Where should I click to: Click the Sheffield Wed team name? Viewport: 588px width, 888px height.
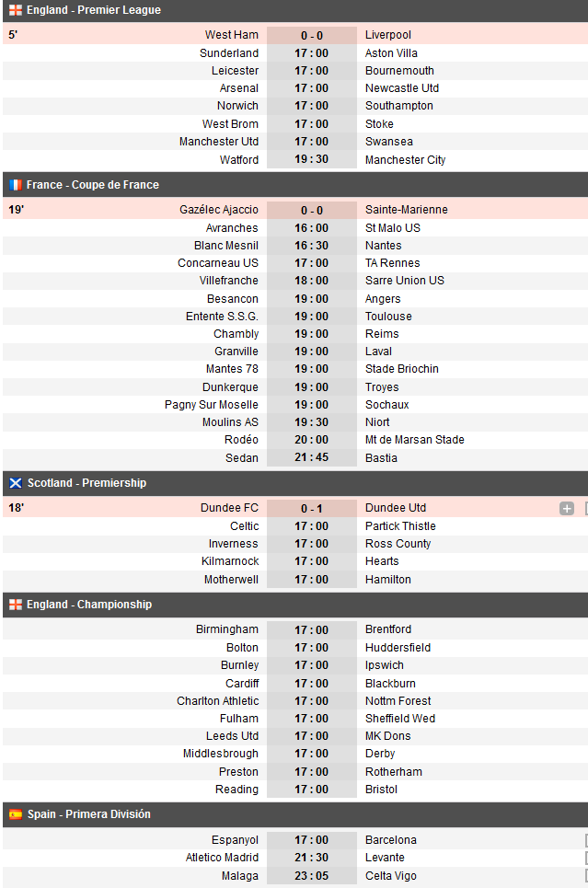400,719
